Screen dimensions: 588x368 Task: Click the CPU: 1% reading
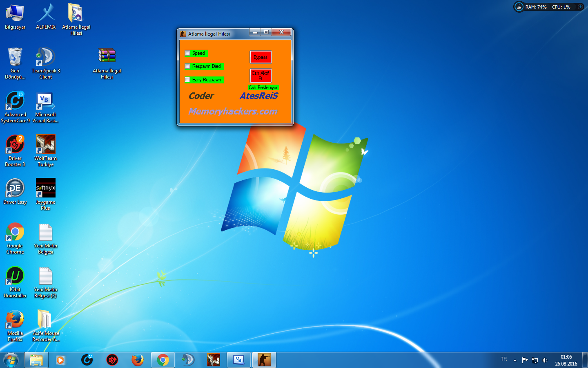pyautogui.click(x=561, y=7)
